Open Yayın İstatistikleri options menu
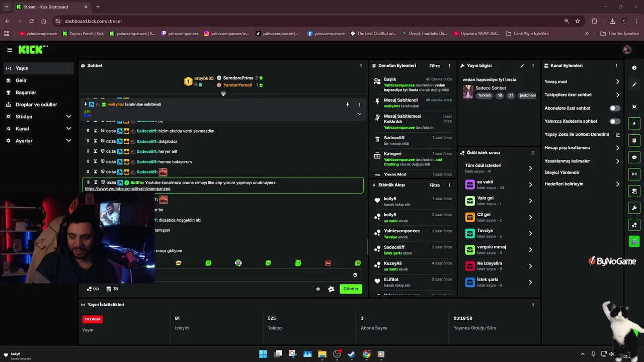 coord(533,305)
